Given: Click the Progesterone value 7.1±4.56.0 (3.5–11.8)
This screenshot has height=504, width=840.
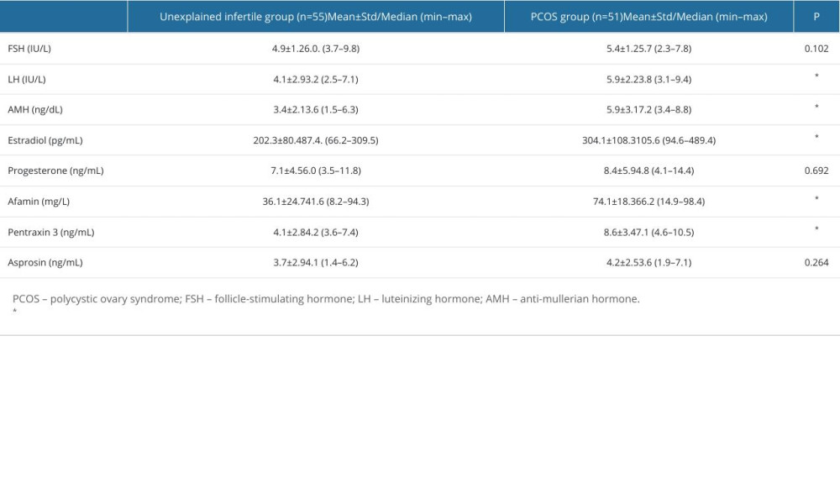Looking at the screenshot, I should point(316,171).
